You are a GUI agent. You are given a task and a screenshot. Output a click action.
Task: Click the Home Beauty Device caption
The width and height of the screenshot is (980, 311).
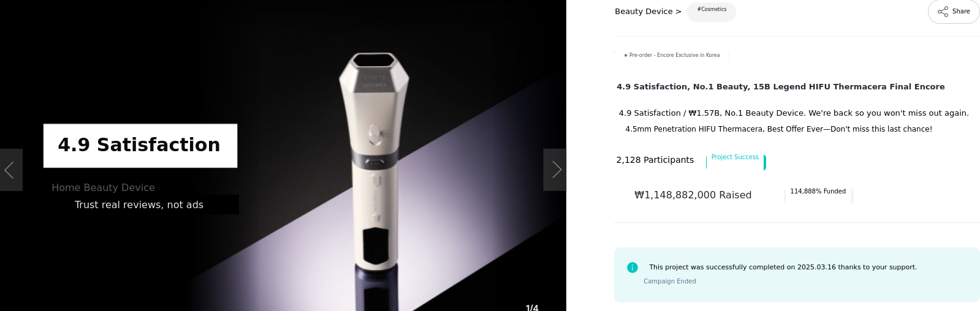click(x=104, y=188)
